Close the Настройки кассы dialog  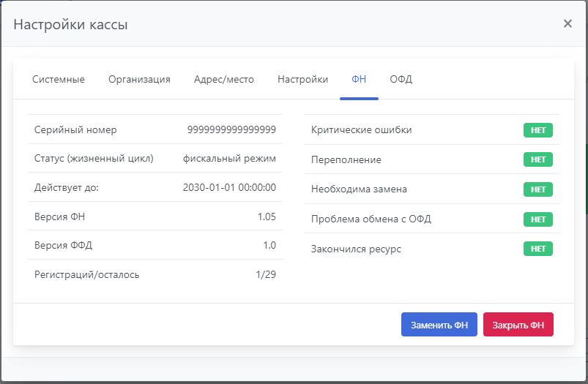click(x=567, y=23)
